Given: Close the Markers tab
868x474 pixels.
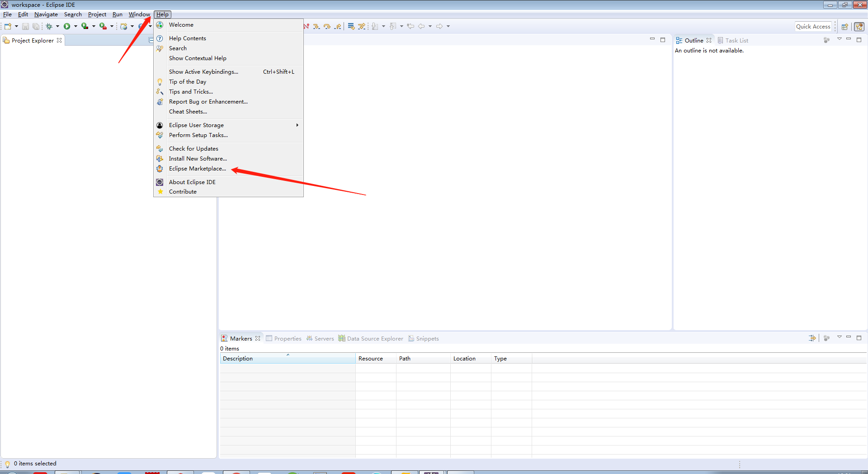Looking at the screenshot, I should 258,338.
